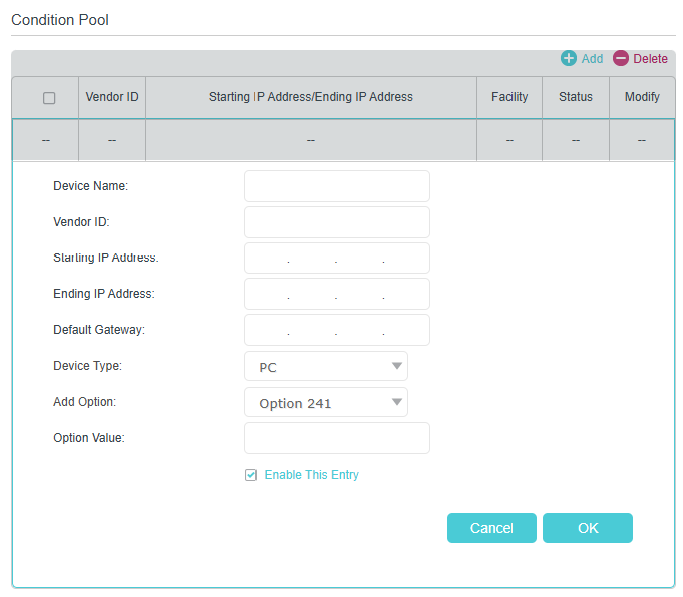This screenshot has width=683, height=597.
Task: Click the Condition Pool section title
Action: tap(60, 20)
